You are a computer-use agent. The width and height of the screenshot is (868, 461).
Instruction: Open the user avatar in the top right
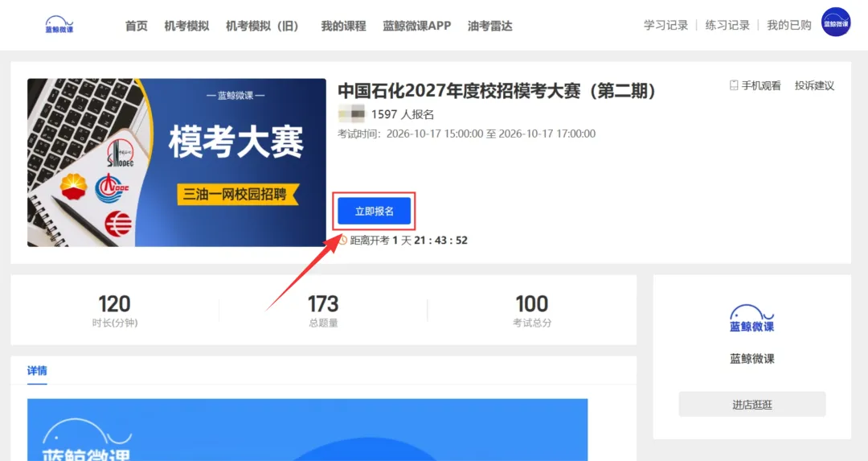tap(835, 23)
